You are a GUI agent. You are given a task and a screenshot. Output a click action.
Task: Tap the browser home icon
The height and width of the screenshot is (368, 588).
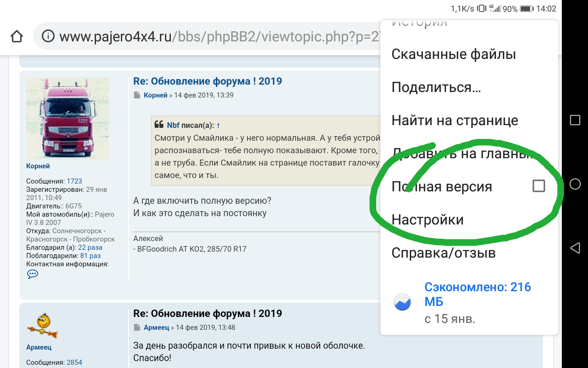17,36
